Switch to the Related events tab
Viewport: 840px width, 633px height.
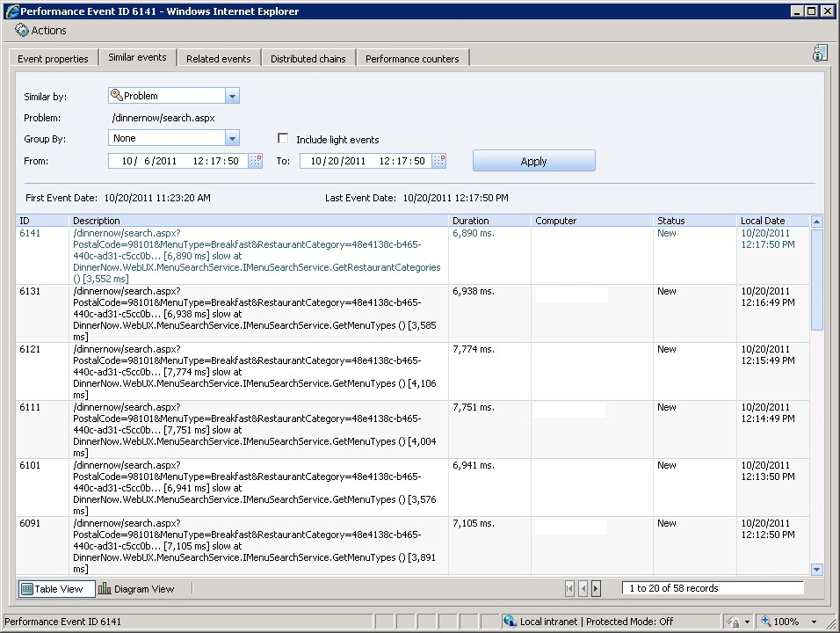[219, 58]
